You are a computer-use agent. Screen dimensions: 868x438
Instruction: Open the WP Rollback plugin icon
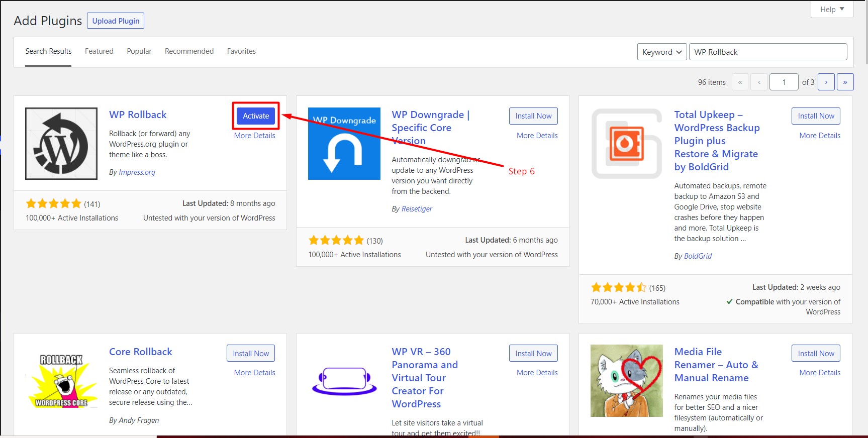[x=61, y=144]
